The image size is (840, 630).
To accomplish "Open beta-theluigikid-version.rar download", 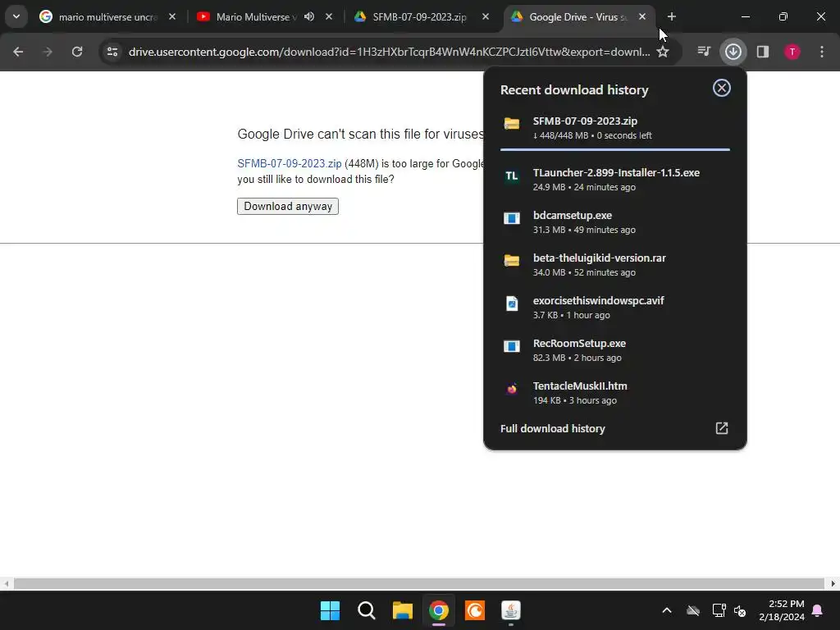I will (x=615, y=265).
